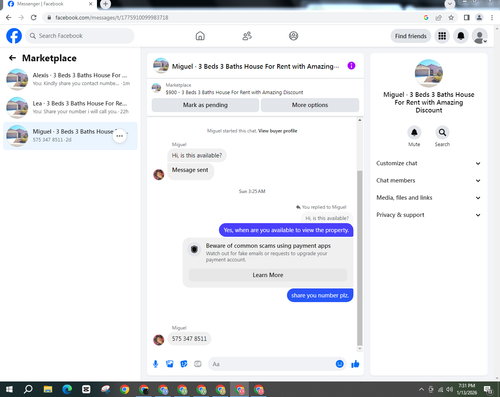Viewport: 500px width, 397px height.
Task: Click the '575 347 8511' message bubble
Action: click(189, 339)
